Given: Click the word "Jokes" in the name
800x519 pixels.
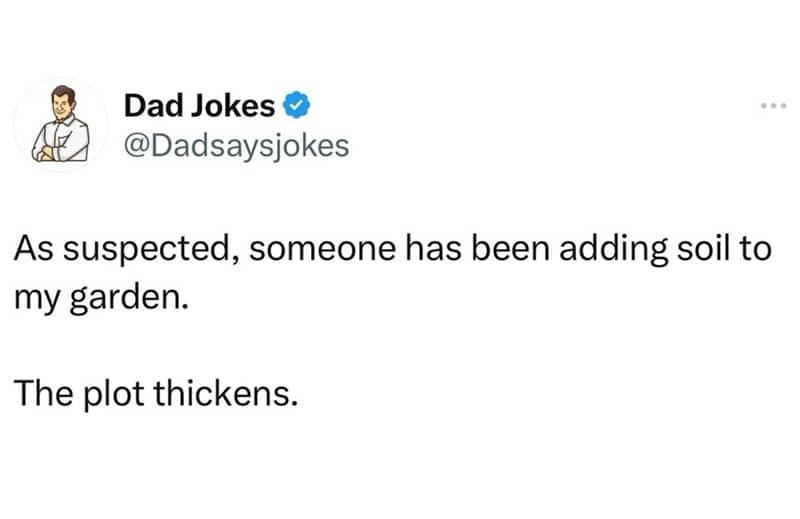Looking at the screenshot, I should [233, 106].
